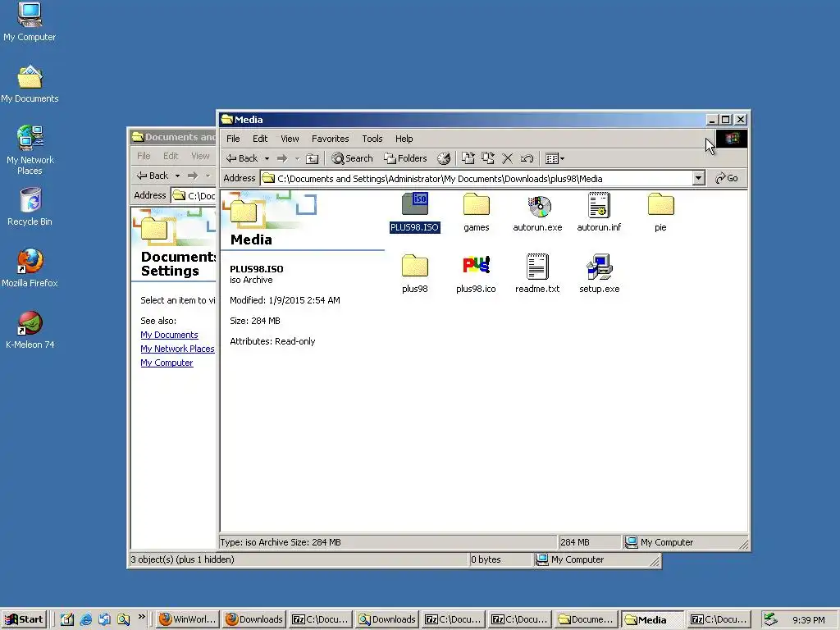Select My Documents desktop icon
The width and height of the screenshot is (840, 630).
coord(30,84)
